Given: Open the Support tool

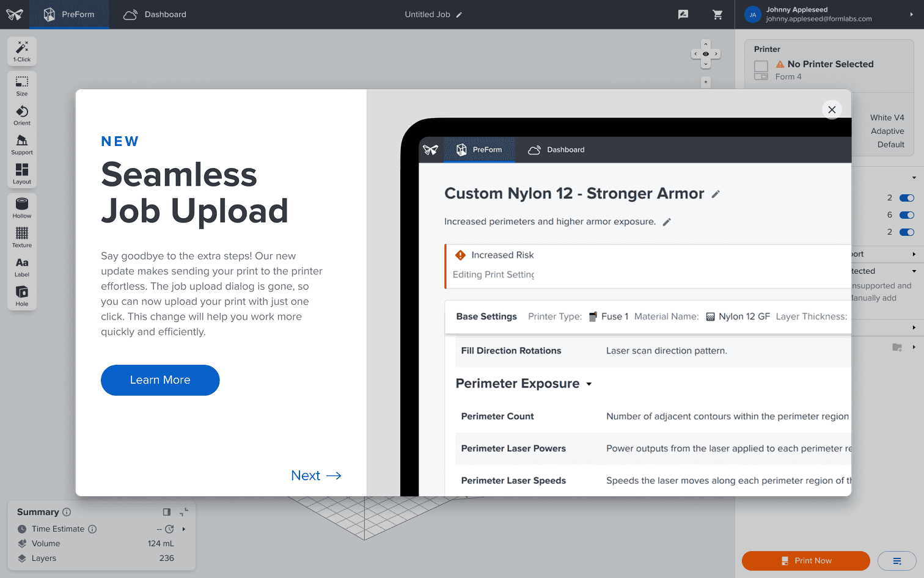Looking at the screenshot, I should [x=22, y=144].
